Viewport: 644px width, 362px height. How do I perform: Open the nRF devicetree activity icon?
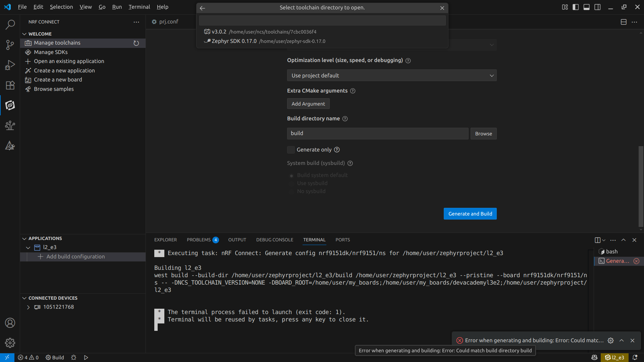10,125
